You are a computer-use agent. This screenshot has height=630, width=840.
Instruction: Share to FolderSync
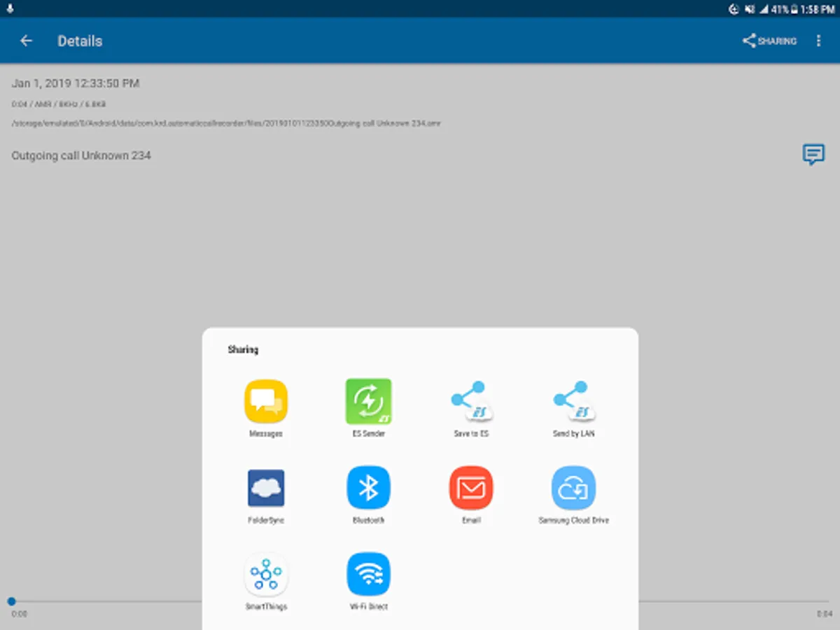(266, 496)
